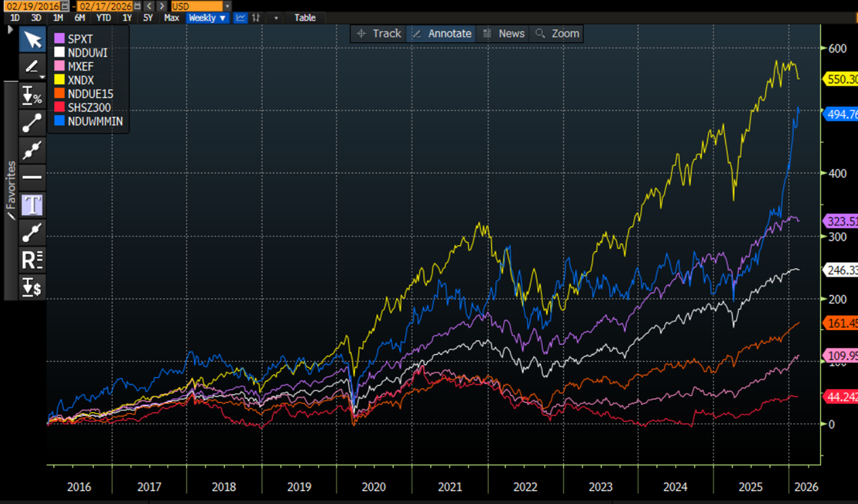The image size is (858, 504).
Task: Click the 600 value on the price axis
Action: click(x=838, y=49)
